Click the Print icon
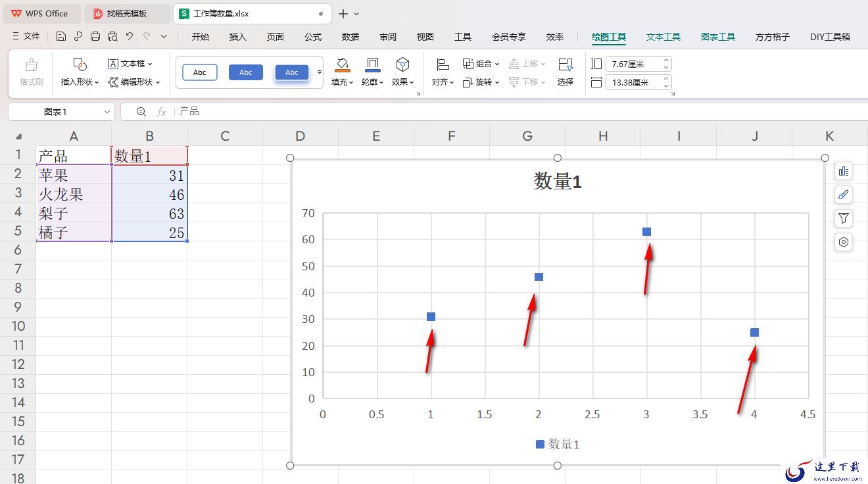The image size is (868, 484). click(x=95, y=36)
